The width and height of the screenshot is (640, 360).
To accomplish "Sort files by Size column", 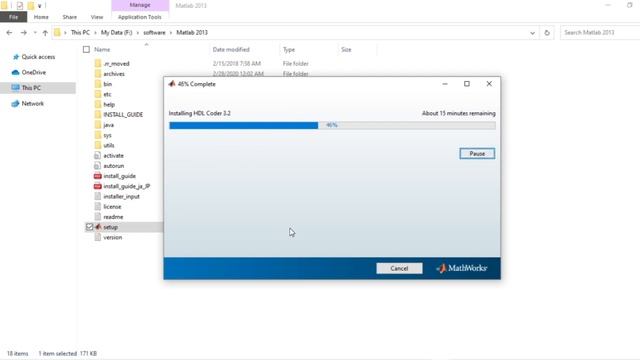I will (x=346, y=49).
